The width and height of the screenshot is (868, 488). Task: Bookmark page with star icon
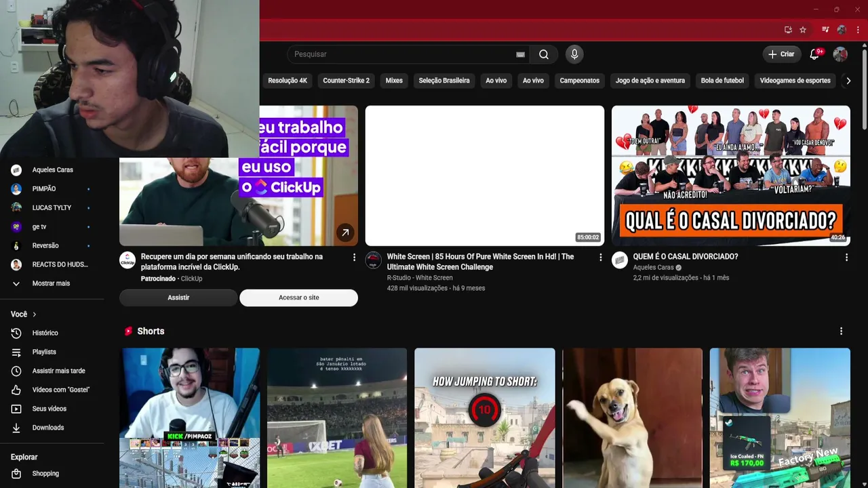[x=803, y=30]
